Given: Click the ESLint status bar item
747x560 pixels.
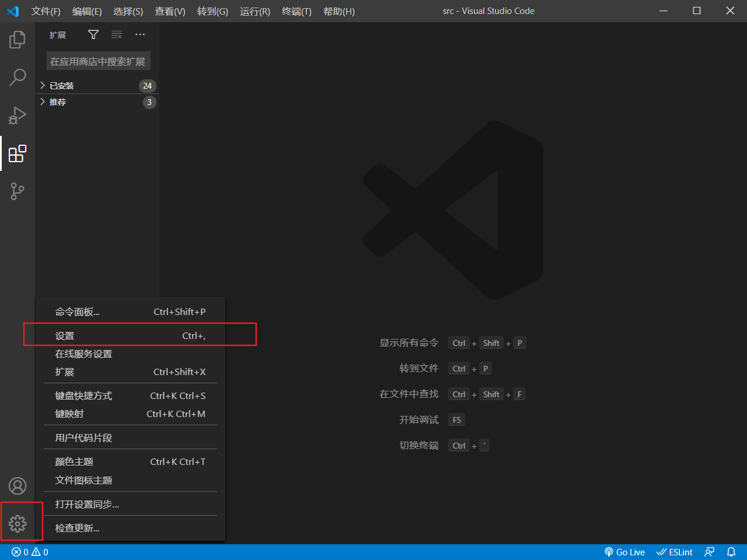Looking at the screenshot, I should [674, 552].
